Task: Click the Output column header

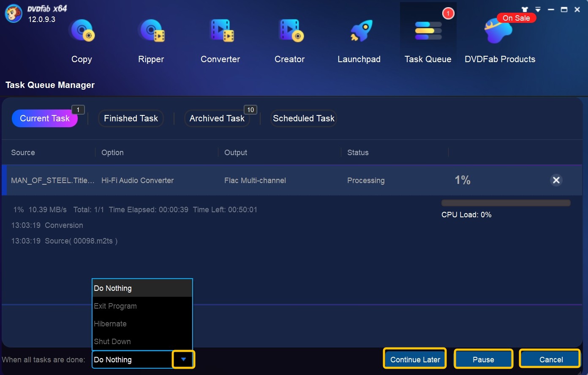Action: (236, 153)
